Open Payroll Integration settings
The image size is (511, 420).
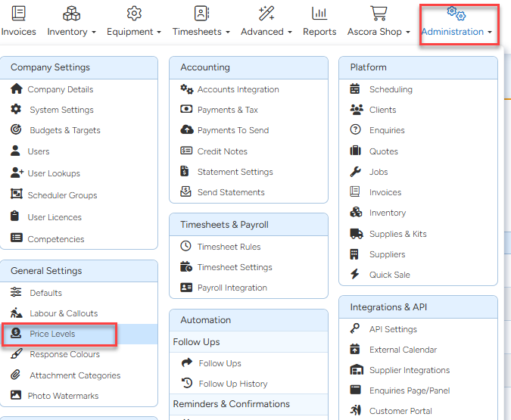232,288
